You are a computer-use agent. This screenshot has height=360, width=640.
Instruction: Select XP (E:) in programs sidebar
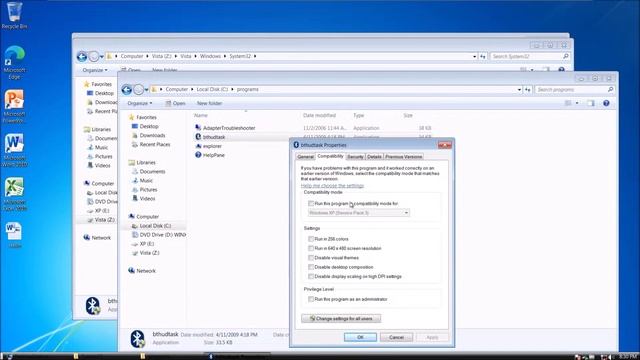pos(147,244)
